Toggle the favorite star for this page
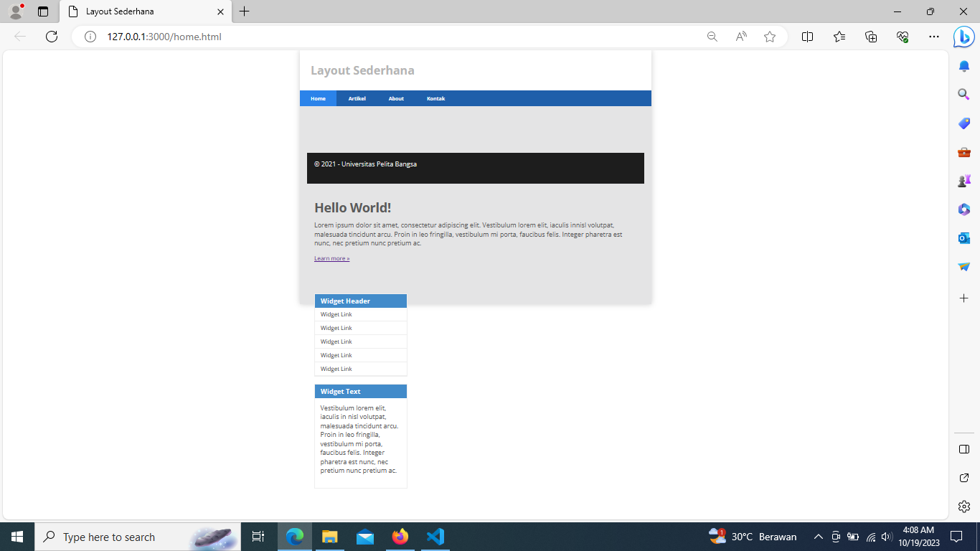 (x=769, y=36)
